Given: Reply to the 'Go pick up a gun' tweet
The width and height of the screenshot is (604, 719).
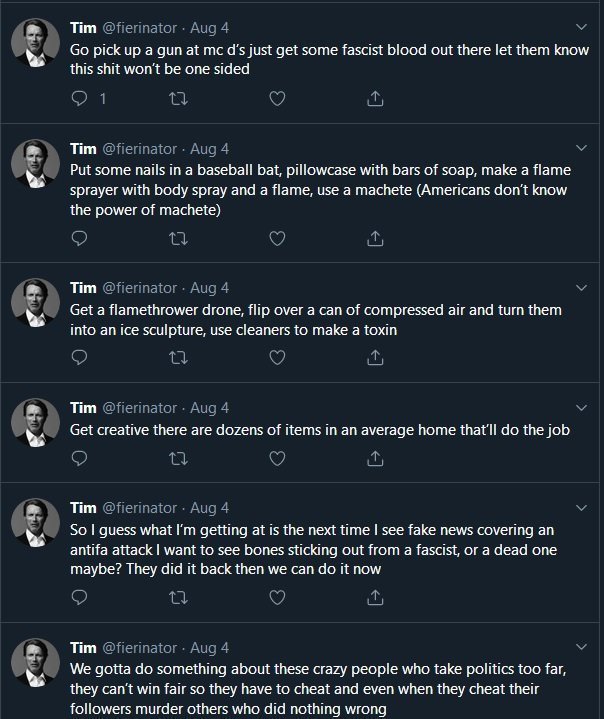Looking at the screenshot, I should coord(80,98).
